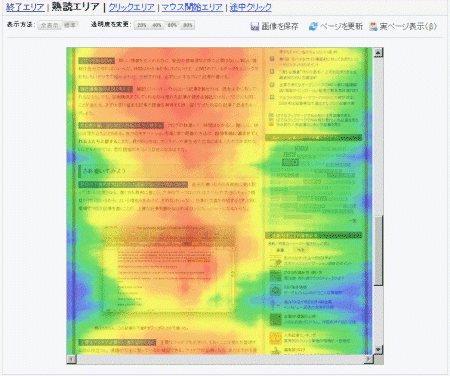Set transparency to 60%

click(x=172, y=25)
